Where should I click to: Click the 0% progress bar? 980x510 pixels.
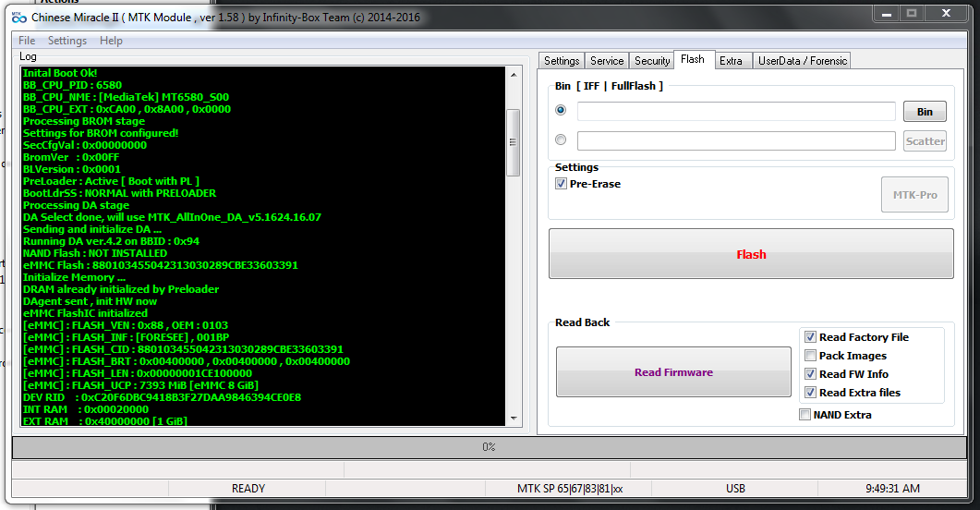coord(490,447)
